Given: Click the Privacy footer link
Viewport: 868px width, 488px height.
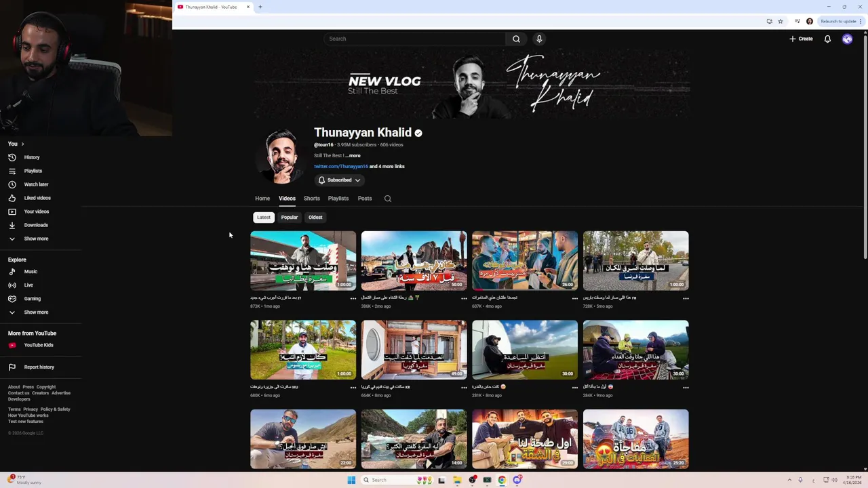Looking at the screenshot, I should coord(31,409).
